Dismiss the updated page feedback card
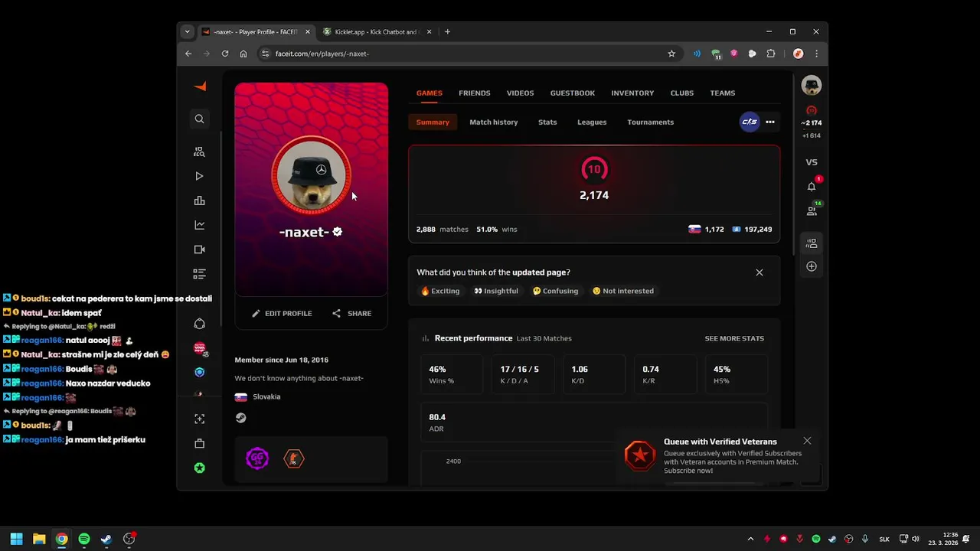 pos(759,272)
